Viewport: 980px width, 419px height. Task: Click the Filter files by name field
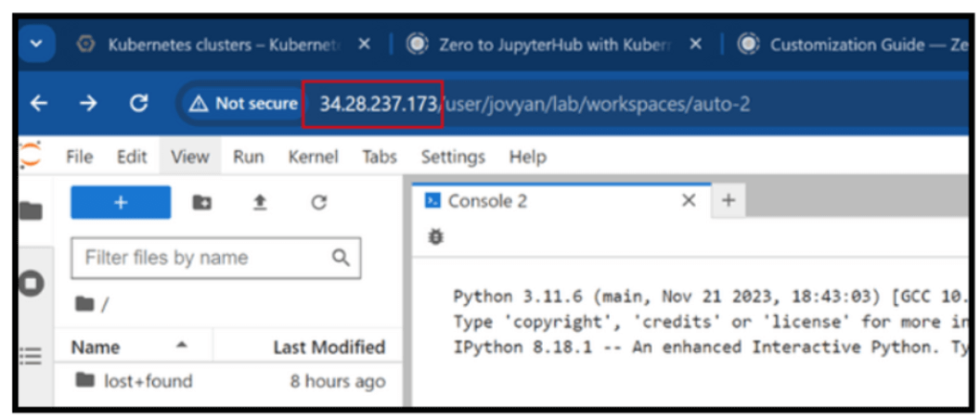click(x=216, y=257)
